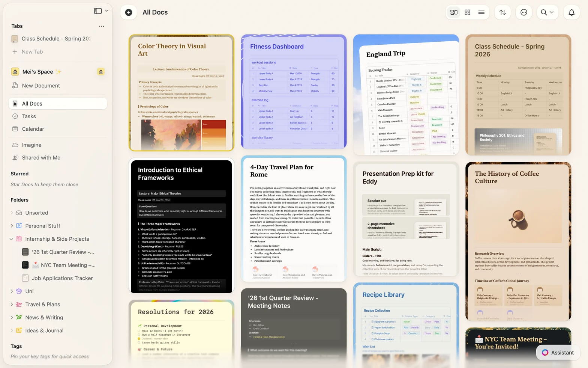The height and width of the screenshot is (368, 588).
Task: Collapse the Internship & Side Projects folder
Action: click(11, 239)
